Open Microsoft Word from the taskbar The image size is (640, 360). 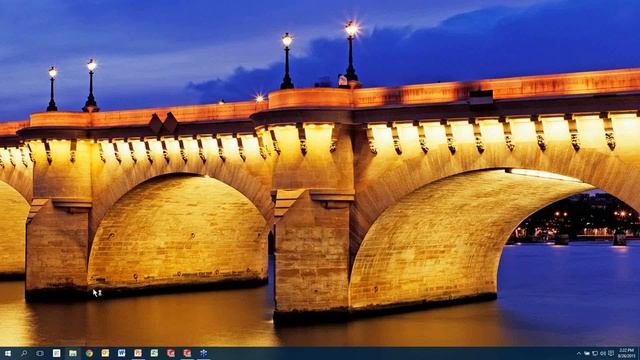click(x=121, y=353)
